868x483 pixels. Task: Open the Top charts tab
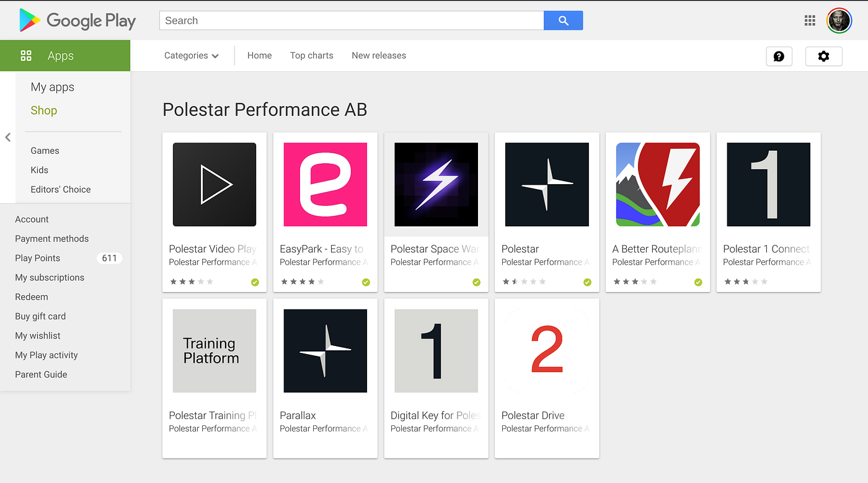click(x=311, y=56)
